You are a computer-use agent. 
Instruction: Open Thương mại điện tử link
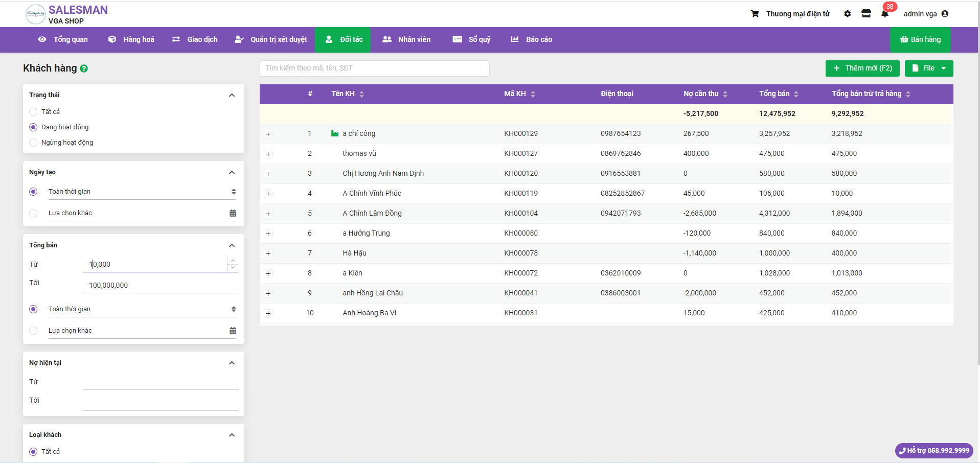(x=797, y=14)
